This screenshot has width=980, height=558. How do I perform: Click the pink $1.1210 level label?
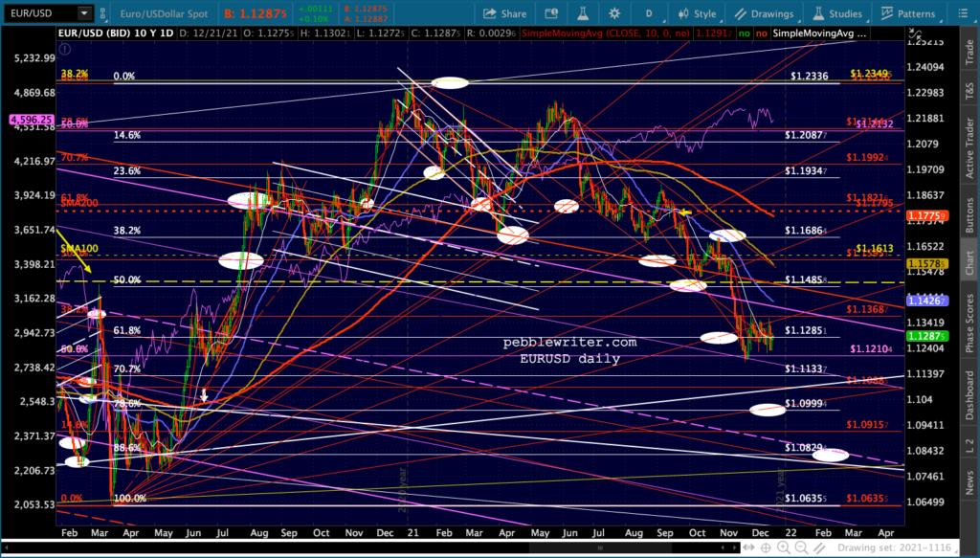(x=872, y=348)
